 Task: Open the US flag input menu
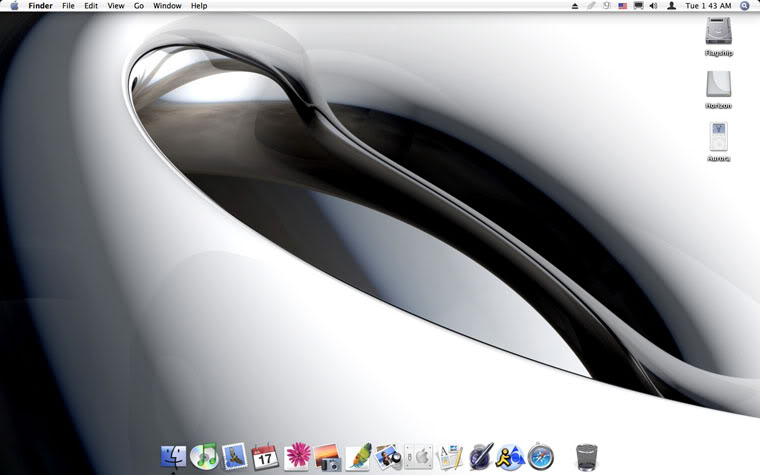pos(622,6)
